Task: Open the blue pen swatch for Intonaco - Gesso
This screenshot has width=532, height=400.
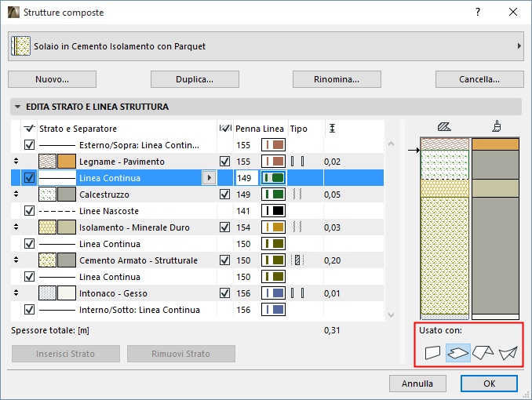Action: tap(273, 293)
